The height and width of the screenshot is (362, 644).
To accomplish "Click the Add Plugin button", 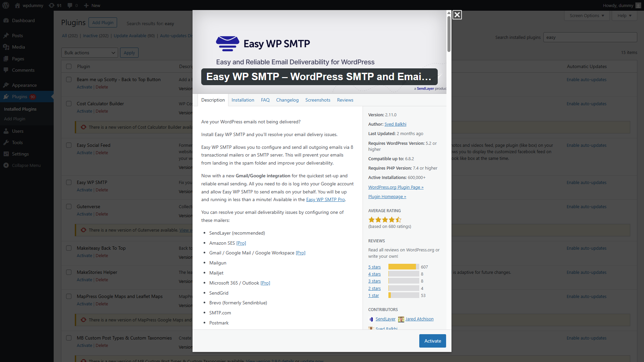I will point(103,22).
